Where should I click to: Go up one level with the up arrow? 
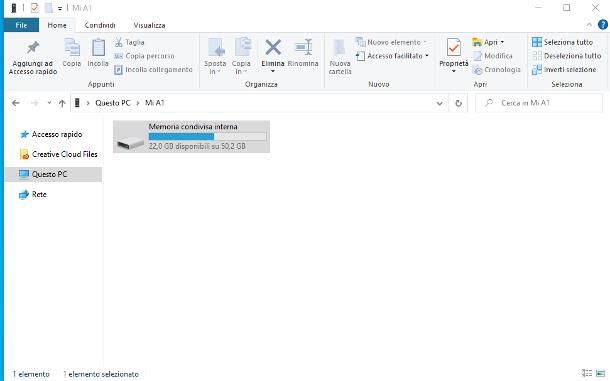[62, 103]
